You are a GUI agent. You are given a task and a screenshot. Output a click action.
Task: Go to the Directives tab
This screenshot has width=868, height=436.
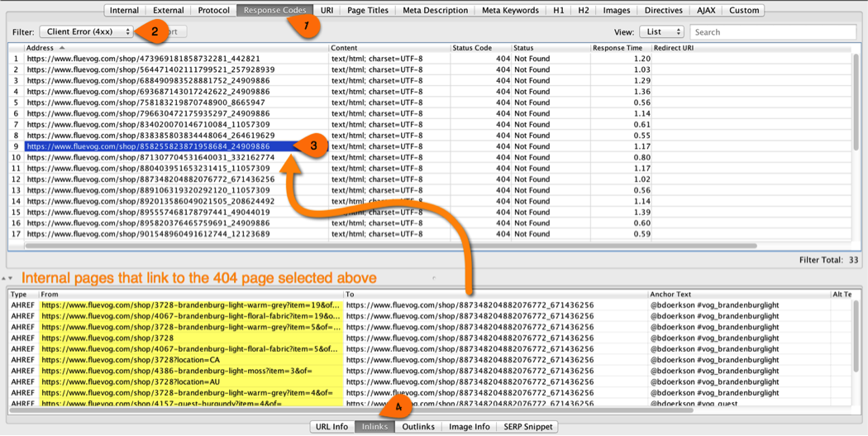(663, 11)
